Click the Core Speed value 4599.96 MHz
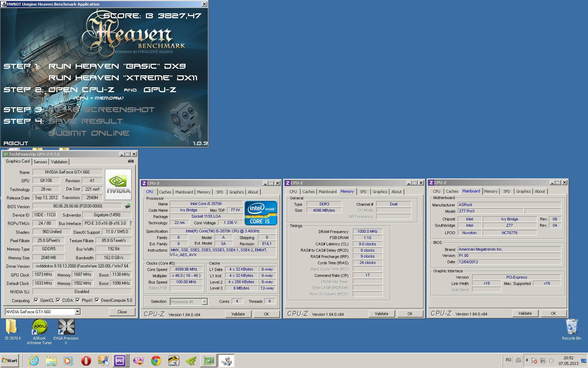The height and width of the screenshot is (368, 588). point(186,270)
